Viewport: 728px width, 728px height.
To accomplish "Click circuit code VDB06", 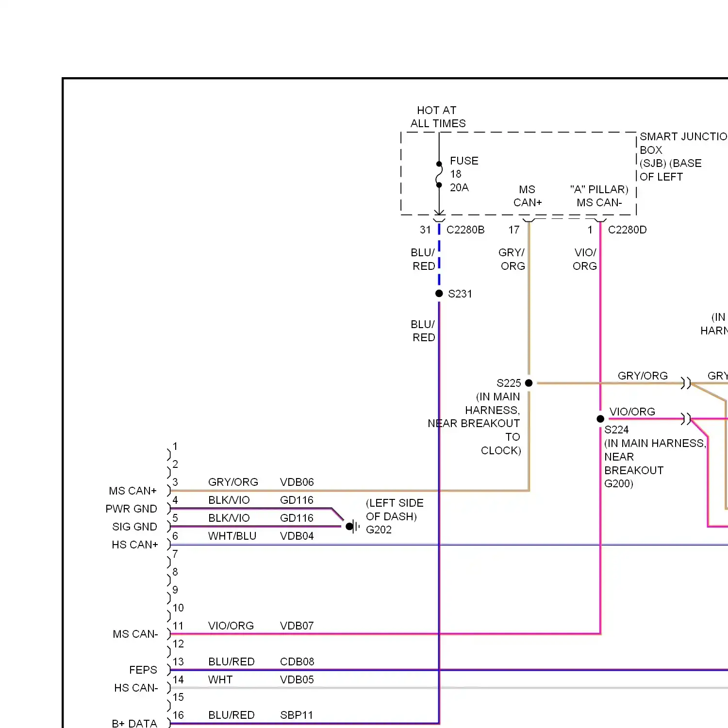I will click(297, 482).
